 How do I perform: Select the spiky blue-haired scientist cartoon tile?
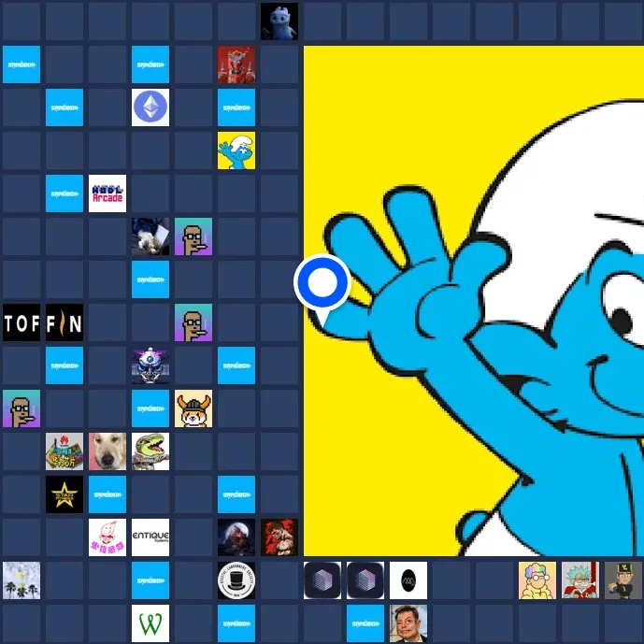click(580, 580)
